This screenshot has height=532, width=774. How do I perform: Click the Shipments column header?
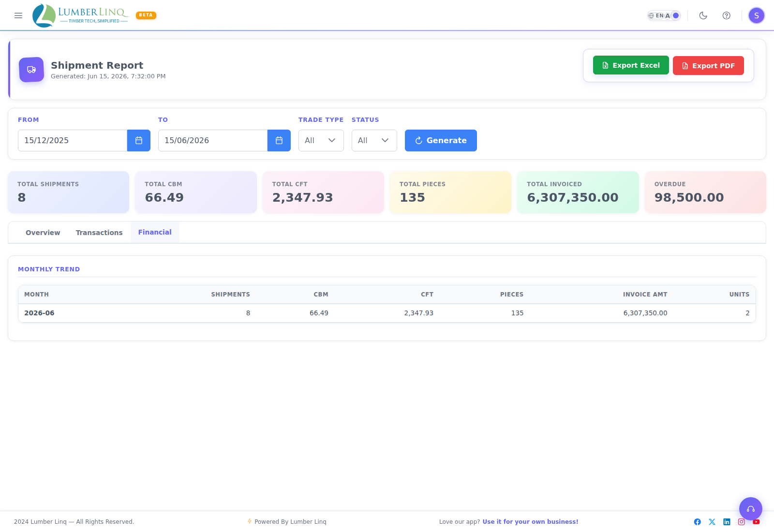230,294
